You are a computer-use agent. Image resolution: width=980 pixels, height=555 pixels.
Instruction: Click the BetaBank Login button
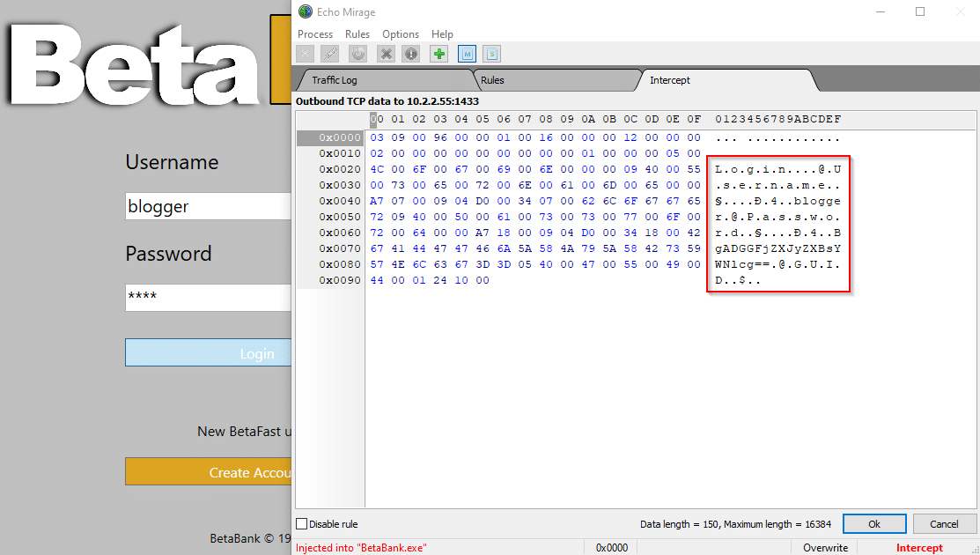click(209, 353)
